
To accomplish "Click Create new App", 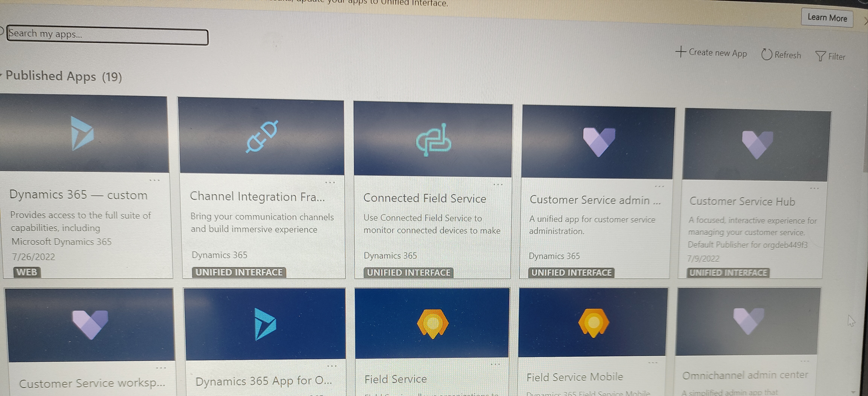I will point(711,53).
